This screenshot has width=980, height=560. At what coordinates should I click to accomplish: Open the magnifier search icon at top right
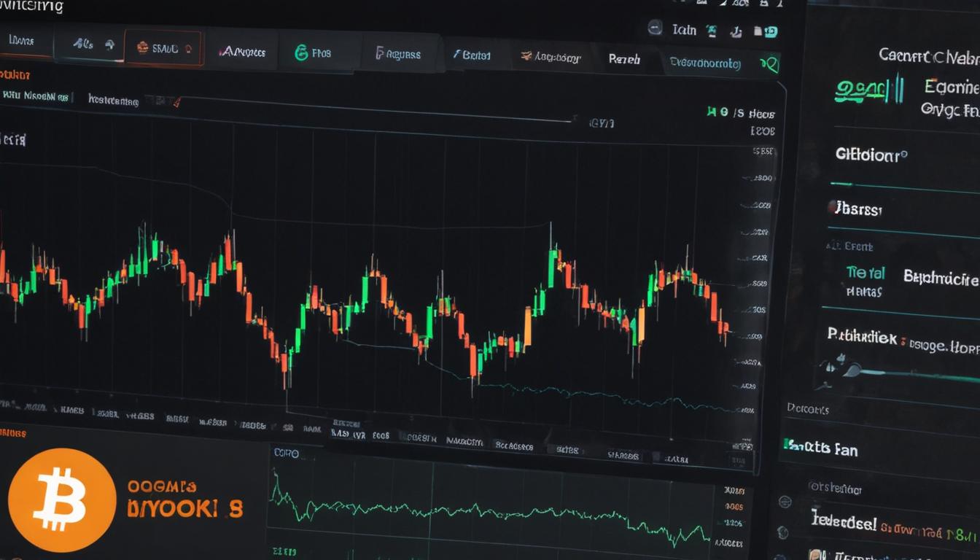[768, 63]
